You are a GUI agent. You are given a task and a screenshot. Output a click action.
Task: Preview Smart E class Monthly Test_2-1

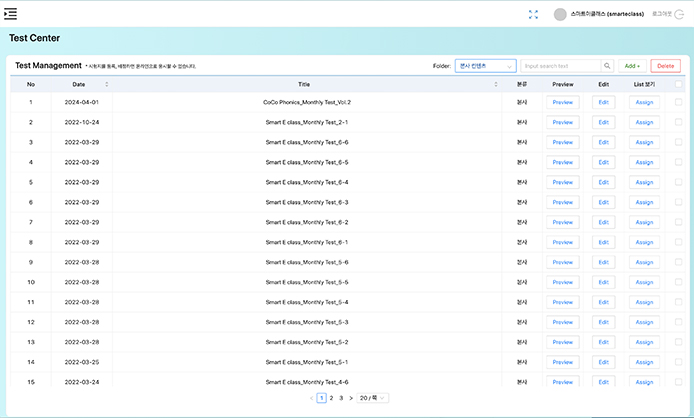pyautogui.click(x=562, y=122)
